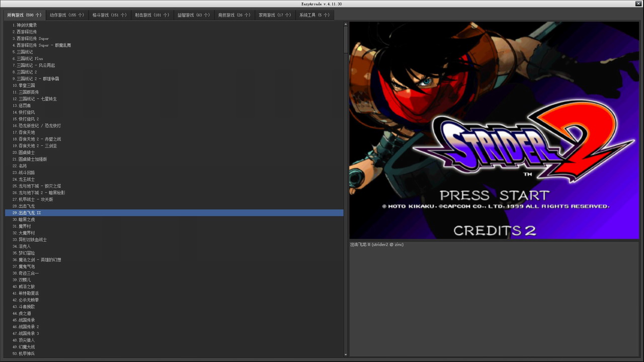Image resolution: width=644 pixels, height=362 pixels.
Task: Select 12. 三国战记 - 七星转生
Action: coord(174,99)
